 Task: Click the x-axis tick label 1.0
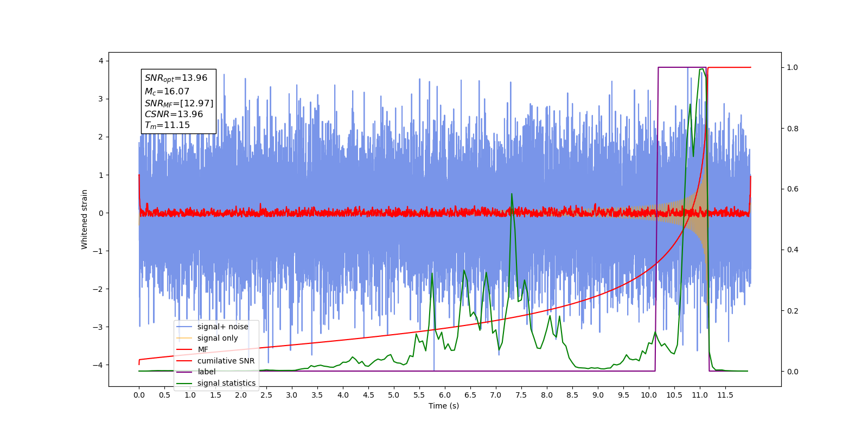click(x=190, y=395)
